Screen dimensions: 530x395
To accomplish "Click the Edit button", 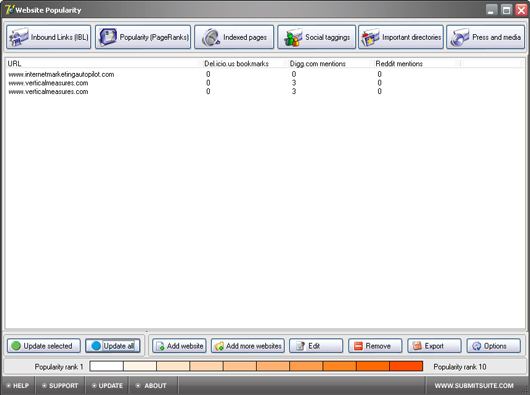I will [x=316, y=346].
